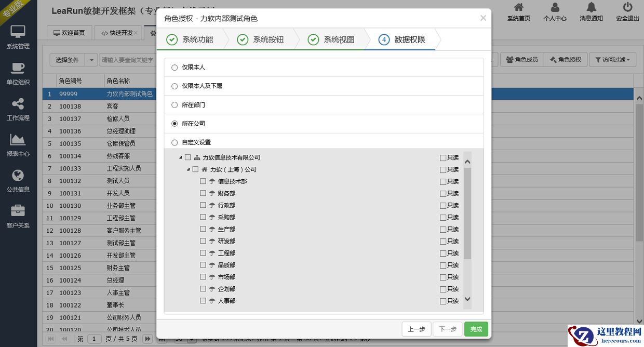This screenshot has height=347, width=644.
Task: Check the box for 信息技术部
Action: click(x=204, y=181)
